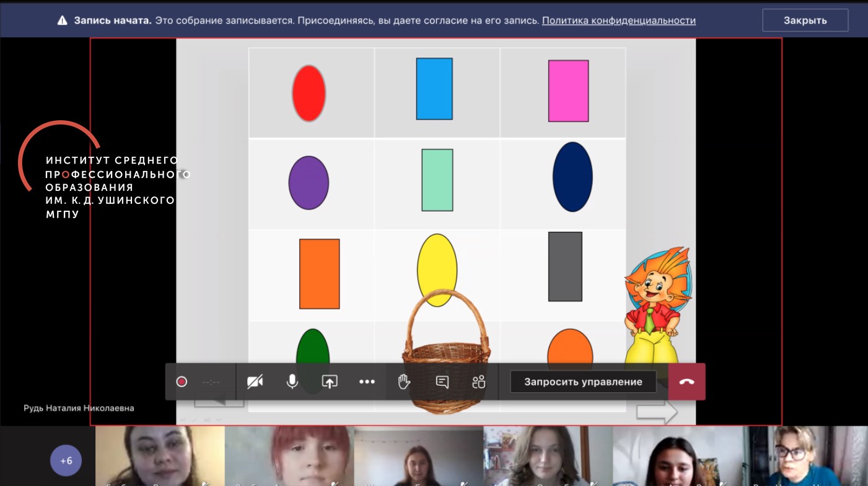The image size is (868, 486).
Task: Raise your hand in the meeting
Action: (x=404, y=382)
